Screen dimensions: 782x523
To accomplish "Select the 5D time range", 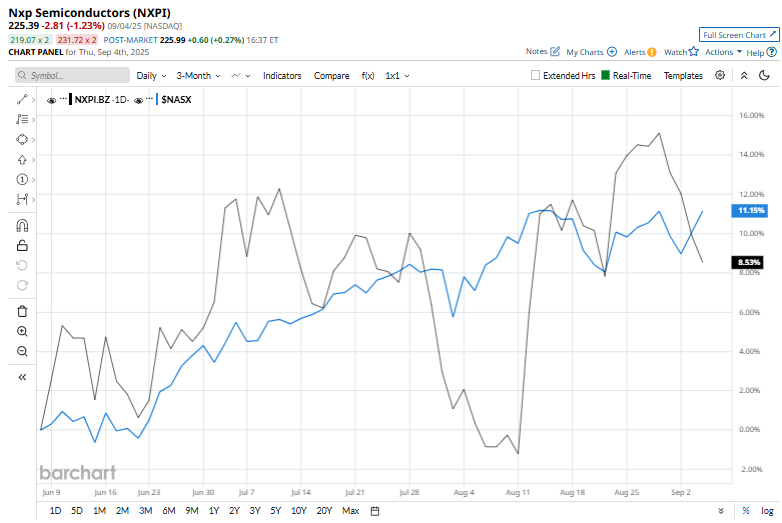I will click(x=77, y=511).
